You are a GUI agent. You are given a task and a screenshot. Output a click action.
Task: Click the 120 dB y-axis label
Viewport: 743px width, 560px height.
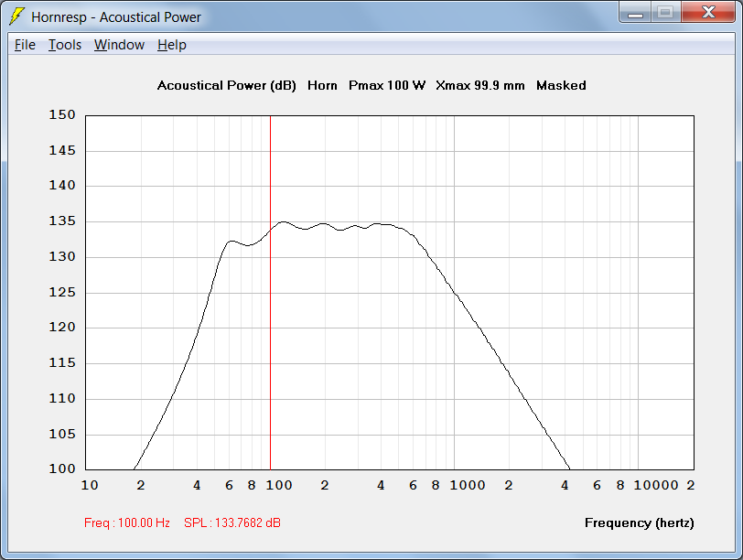pyautogui.click(x=62, y=327)
